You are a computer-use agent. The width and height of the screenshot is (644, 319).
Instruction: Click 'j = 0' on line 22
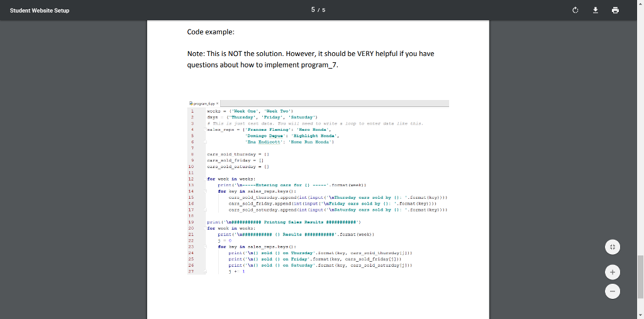point(225,240)
